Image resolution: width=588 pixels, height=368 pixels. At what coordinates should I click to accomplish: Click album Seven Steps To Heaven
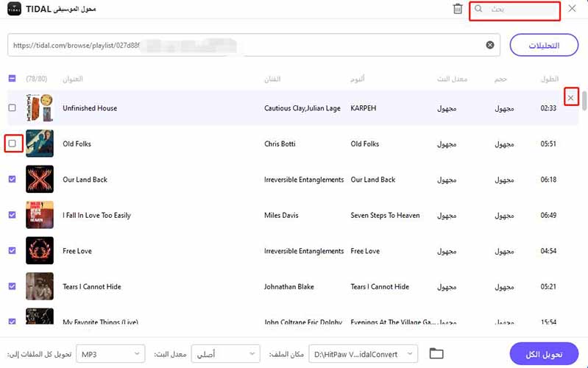click(x=385, y=216)
